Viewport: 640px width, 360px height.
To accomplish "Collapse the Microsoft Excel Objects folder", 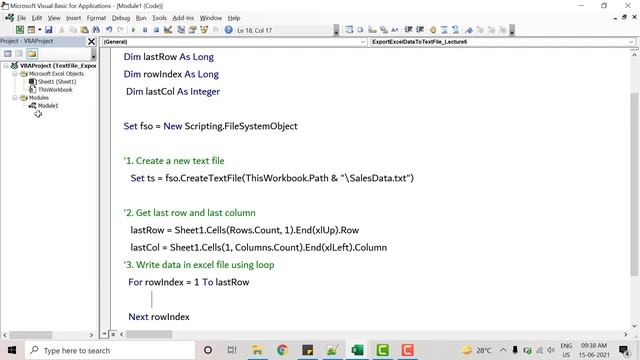I will 14,74.
